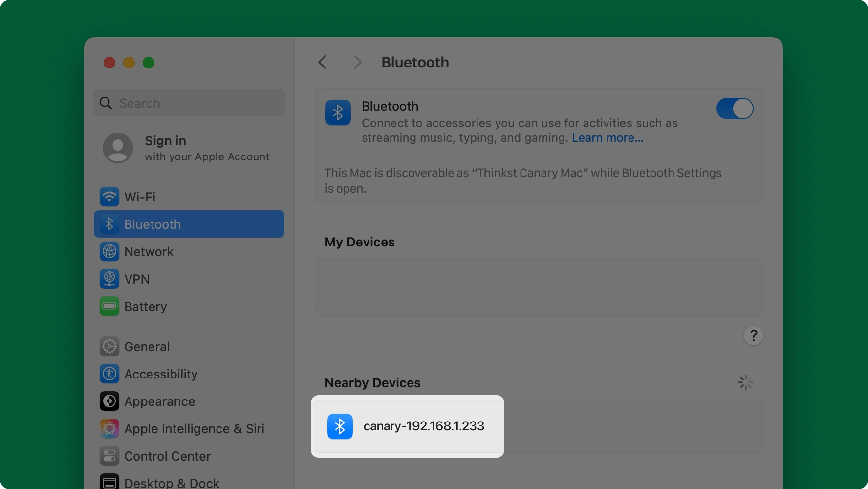868x489 pixels.
Task: Click the Learn more link
Action: coord(608,138)
